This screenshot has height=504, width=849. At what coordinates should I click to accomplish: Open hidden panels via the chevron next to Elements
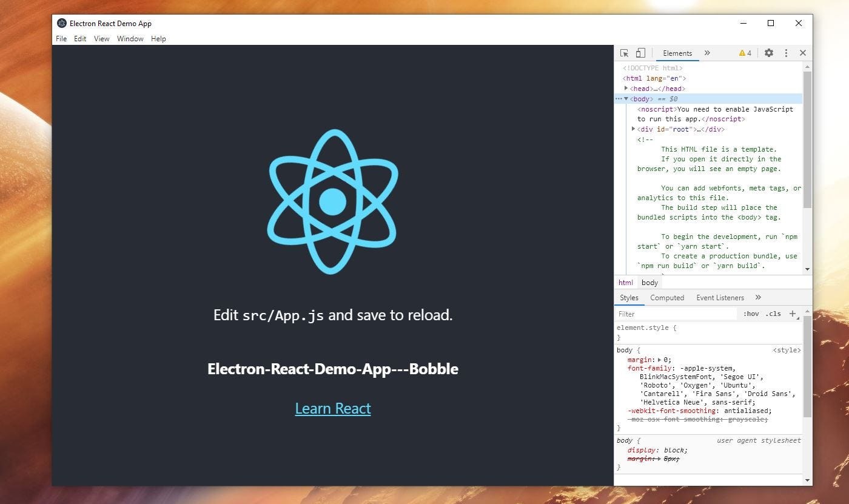pos(706,53)
